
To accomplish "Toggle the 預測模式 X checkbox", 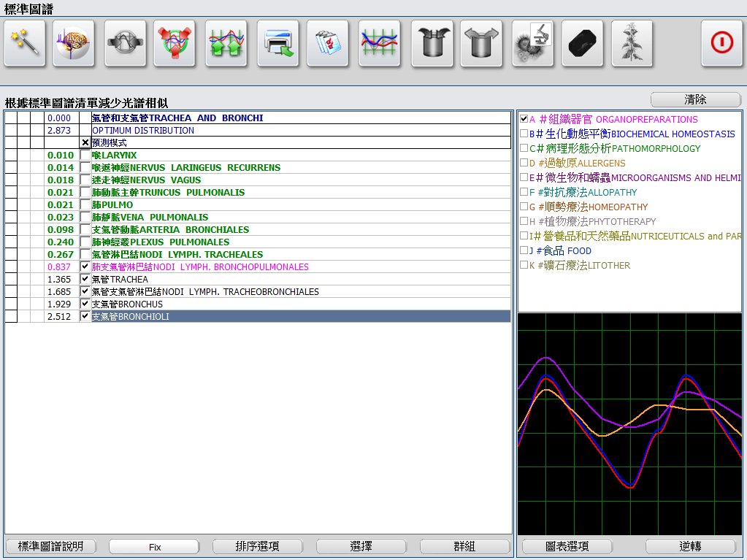I will point(85,143).
